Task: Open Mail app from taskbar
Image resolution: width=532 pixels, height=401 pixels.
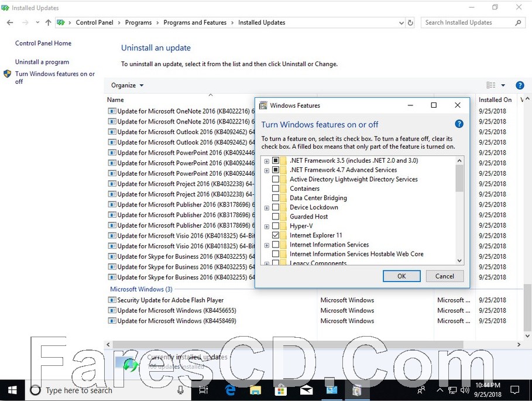Action: click(306, 390)
